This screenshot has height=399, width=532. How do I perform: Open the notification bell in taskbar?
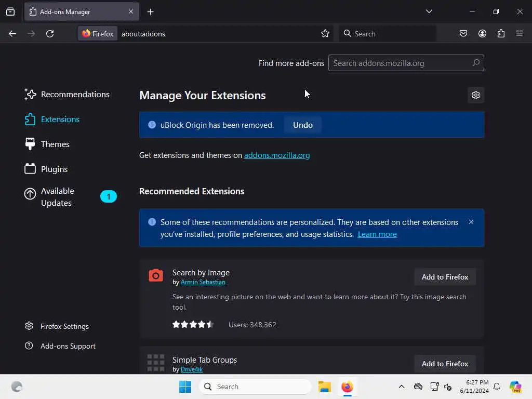(497, 387)
